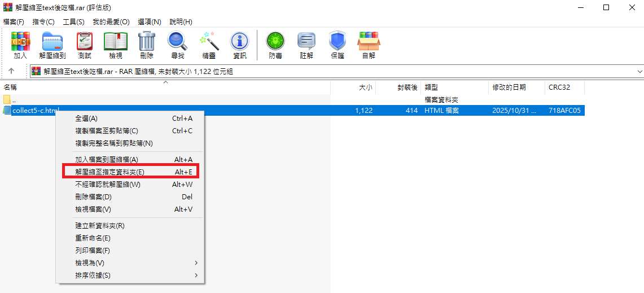Open the parent folder '..' entry
644x293 pixels.
point(15,100)
